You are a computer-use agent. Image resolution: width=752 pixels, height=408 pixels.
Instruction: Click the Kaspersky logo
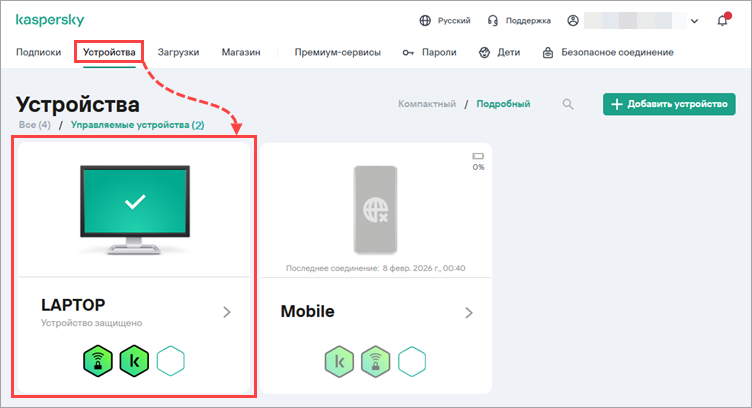pos(50,20)
